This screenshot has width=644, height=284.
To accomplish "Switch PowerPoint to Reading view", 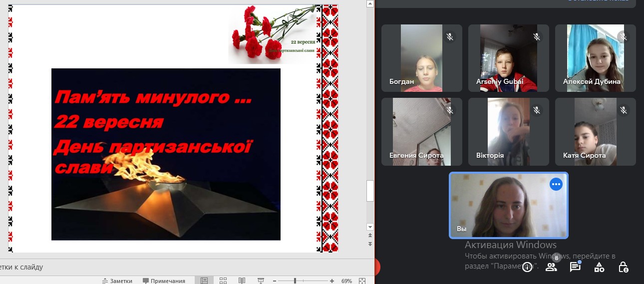I will click(x=242, y=281).
